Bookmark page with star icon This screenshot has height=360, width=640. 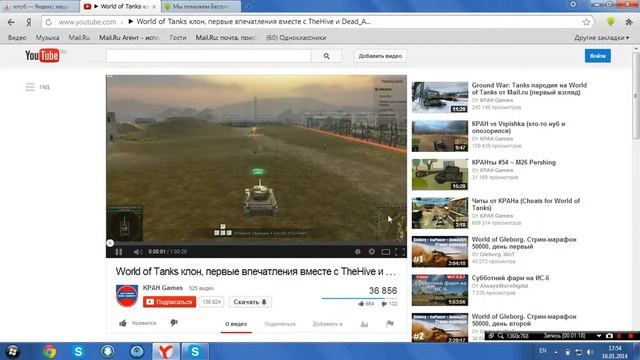586,22
